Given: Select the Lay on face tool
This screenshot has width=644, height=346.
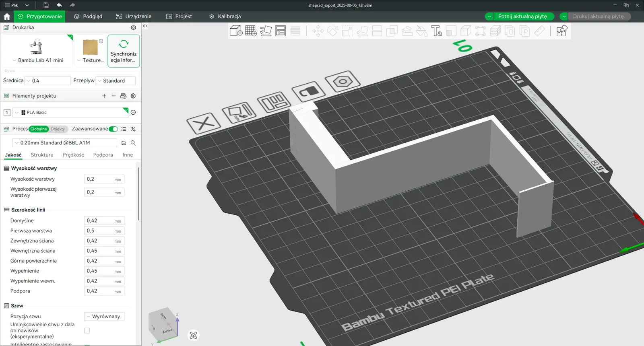Looking at the screenshot, I should pos(362,31).
